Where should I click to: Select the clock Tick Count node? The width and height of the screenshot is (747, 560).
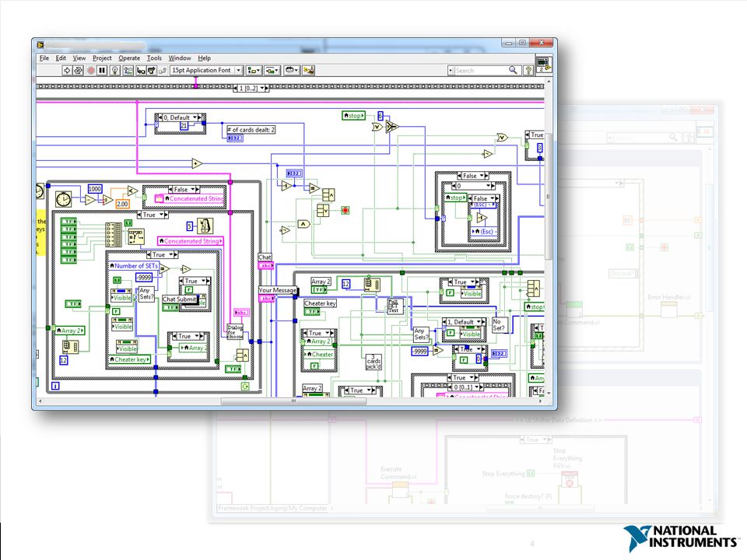click(x=63, y=198)
